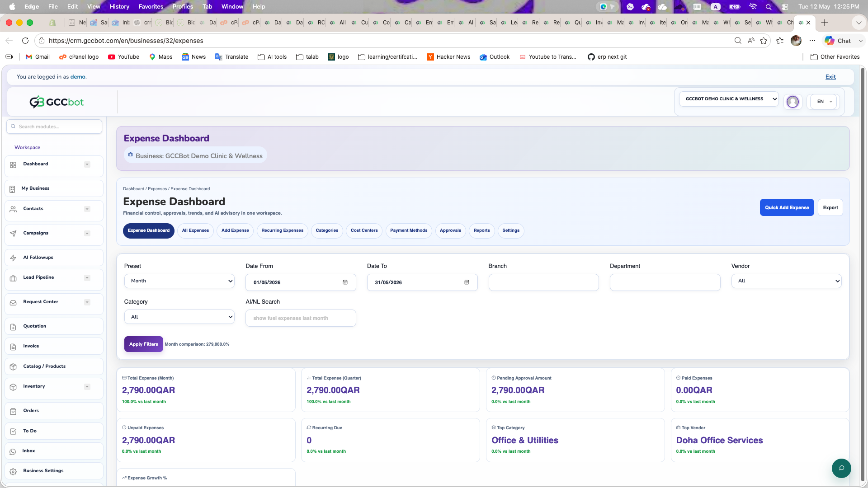The image size is (868, 488).
Task: Switch to the Reports tab
Action: click(481, 230)
